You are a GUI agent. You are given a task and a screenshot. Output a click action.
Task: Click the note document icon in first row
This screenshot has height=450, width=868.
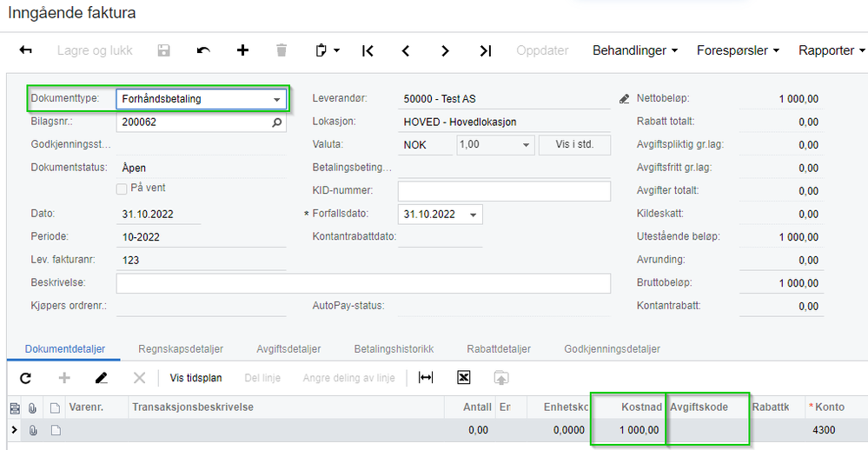coord(56,430)
